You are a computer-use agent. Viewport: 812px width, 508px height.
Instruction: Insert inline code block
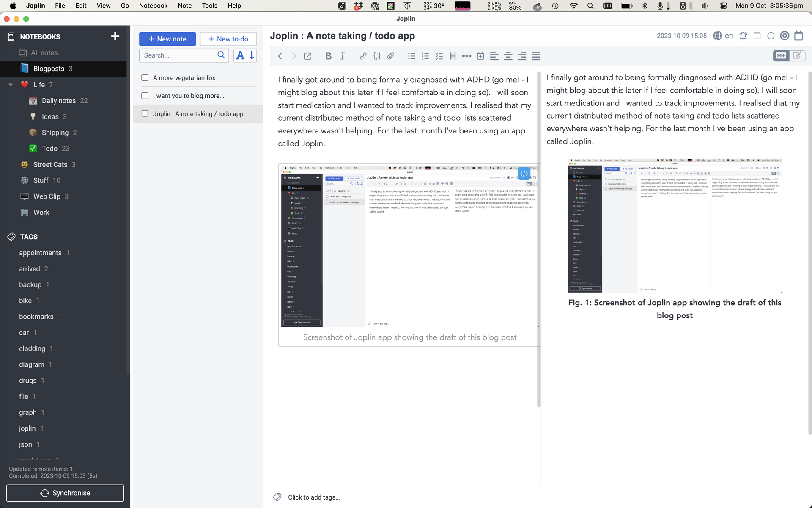tap(377, 56)
